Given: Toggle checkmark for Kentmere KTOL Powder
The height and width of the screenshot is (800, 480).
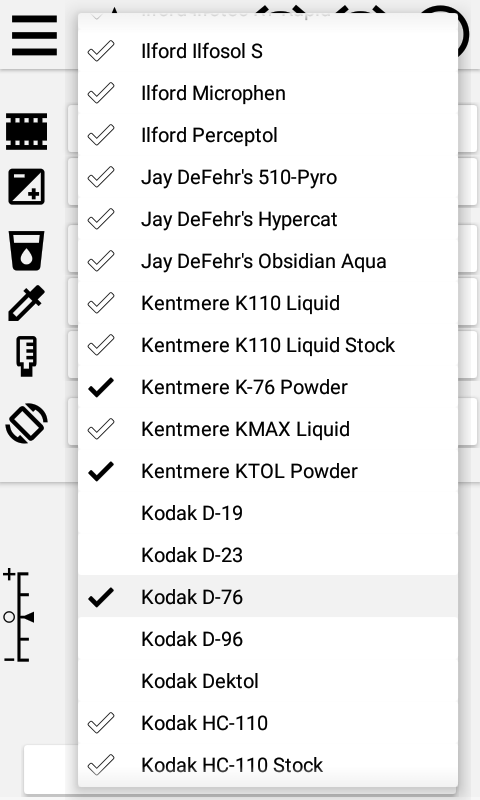Looking at the screenshot, I should point(101,471).
